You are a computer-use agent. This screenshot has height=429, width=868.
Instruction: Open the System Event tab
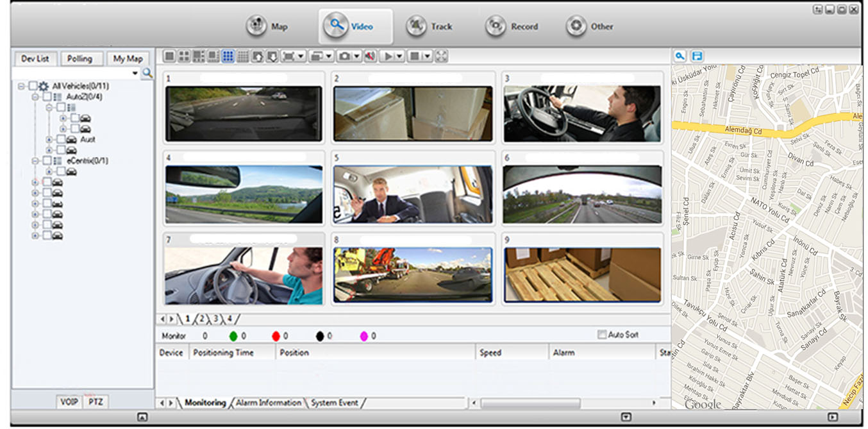[335, 403]
